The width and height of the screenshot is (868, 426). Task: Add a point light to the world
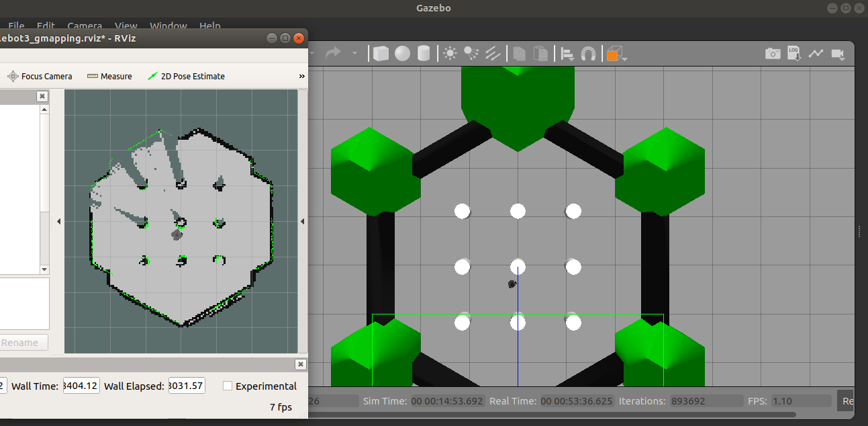pyautogui.click(x=448, y=53)
